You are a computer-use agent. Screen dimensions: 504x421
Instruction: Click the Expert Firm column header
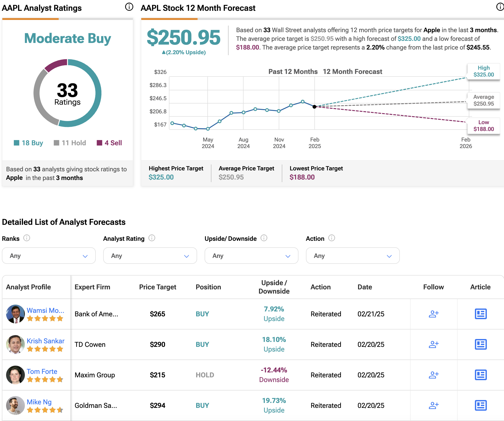[92, 287]
